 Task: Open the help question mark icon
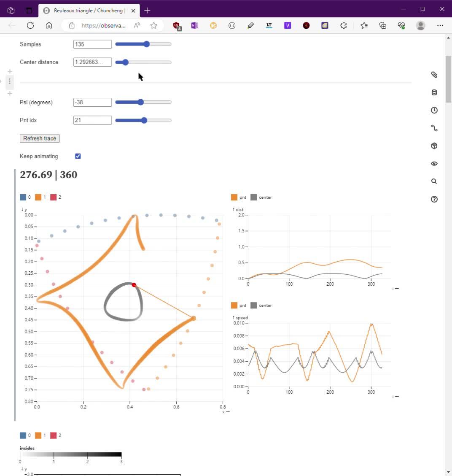point(434,199)
